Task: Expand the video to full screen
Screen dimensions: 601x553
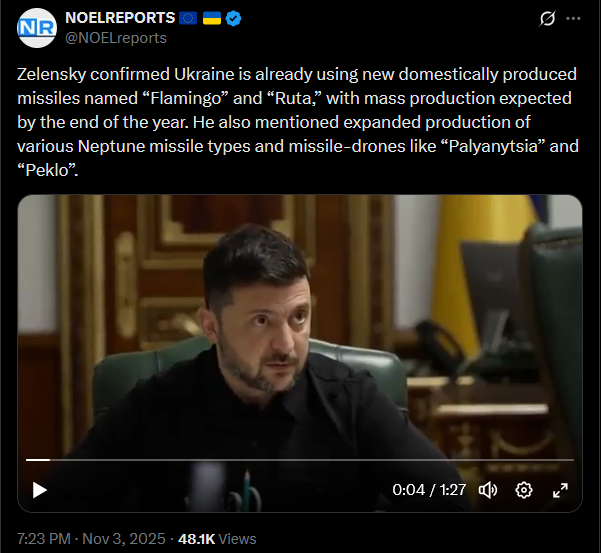Action: tap(560, 490)
